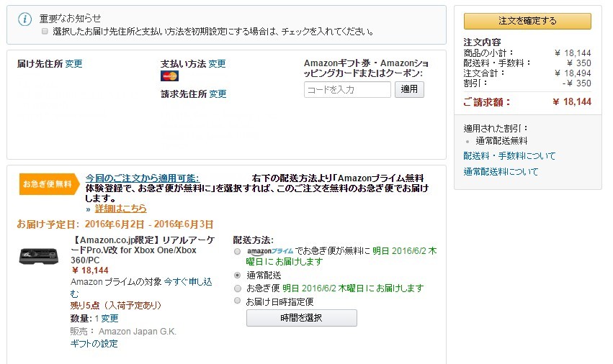The height and width of the screenshot is (364, 613).
Task: Open the 詳細はこちら link
Action: point(120,209)
